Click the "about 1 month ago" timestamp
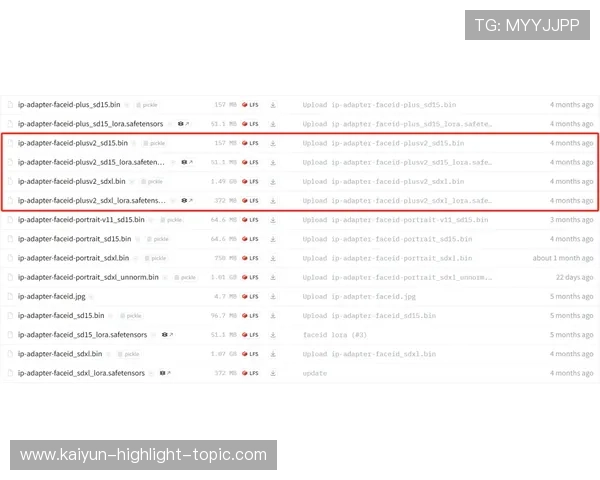600x480 pixels. pyautogui.click(x=563, y=258)
